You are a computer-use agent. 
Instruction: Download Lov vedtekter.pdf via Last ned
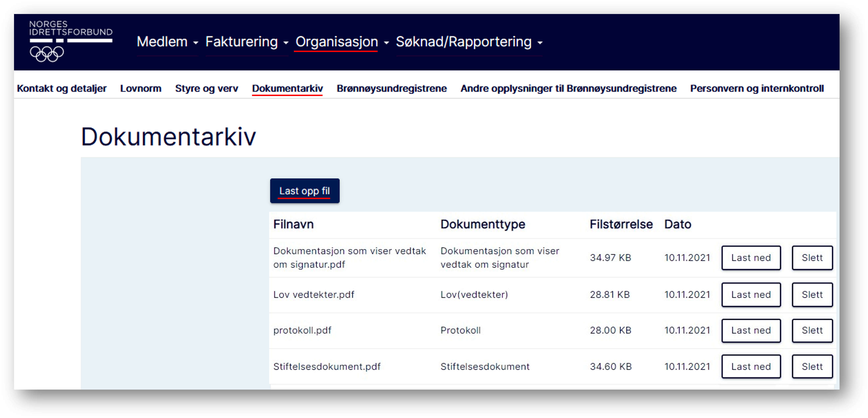click(x=751, y=295)
